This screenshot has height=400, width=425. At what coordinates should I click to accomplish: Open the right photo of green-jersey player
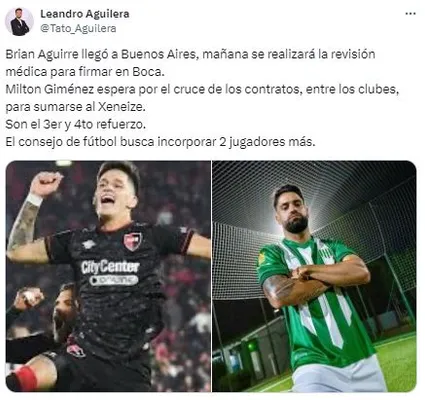[x=314, y=276]
